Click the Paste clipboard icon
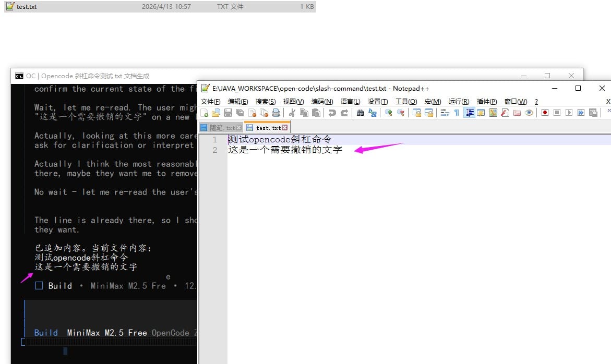 pos(316,113)
